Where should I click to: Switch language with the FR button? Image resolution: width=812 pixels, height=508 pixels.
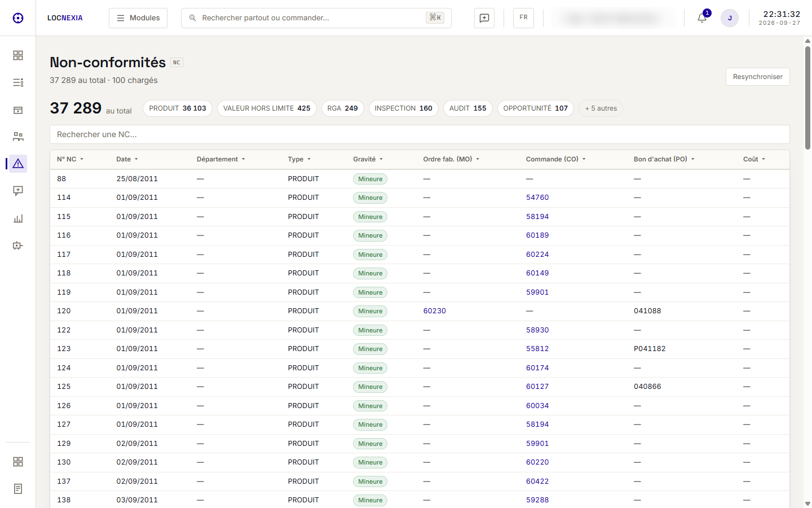(523, 17)
